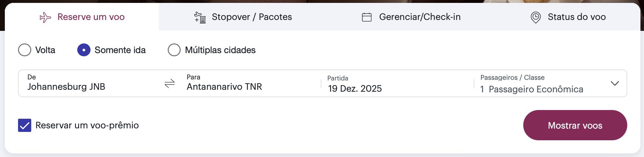Choose the Múltiplas cidades radio option

tap(174, 50)
